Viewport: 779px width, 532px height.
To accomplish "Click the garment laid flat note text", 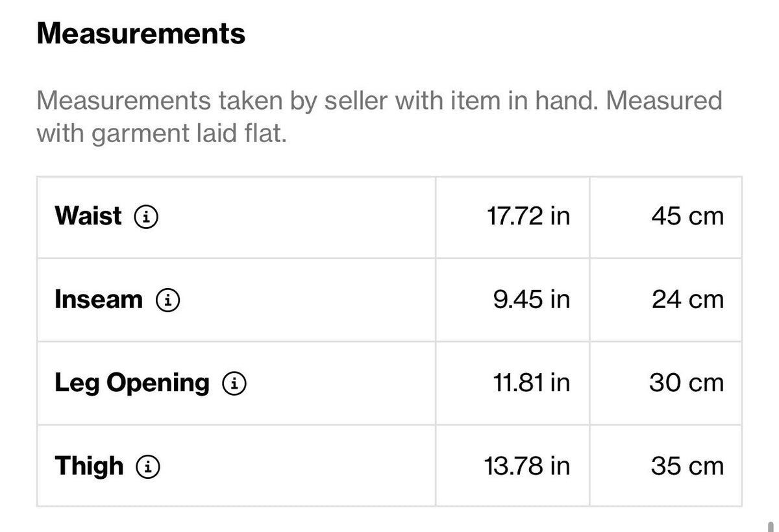I will pyautogui.click(x=162, y=134).
